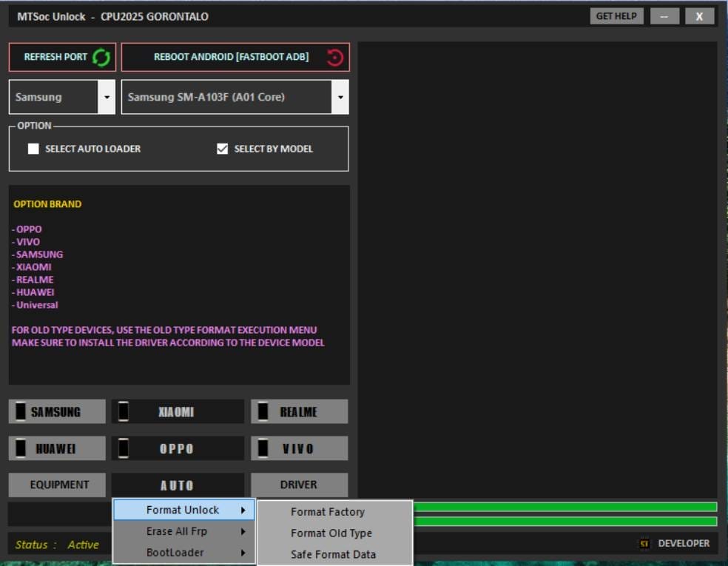Select the SAMSUNG brand tool
The width and height of the screenshot is (728, 566).
[57, 411]
